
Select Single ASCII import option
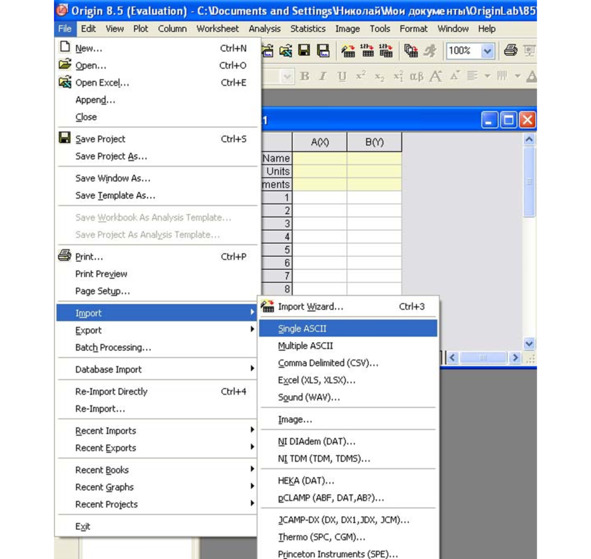click(x=348, y=328)
